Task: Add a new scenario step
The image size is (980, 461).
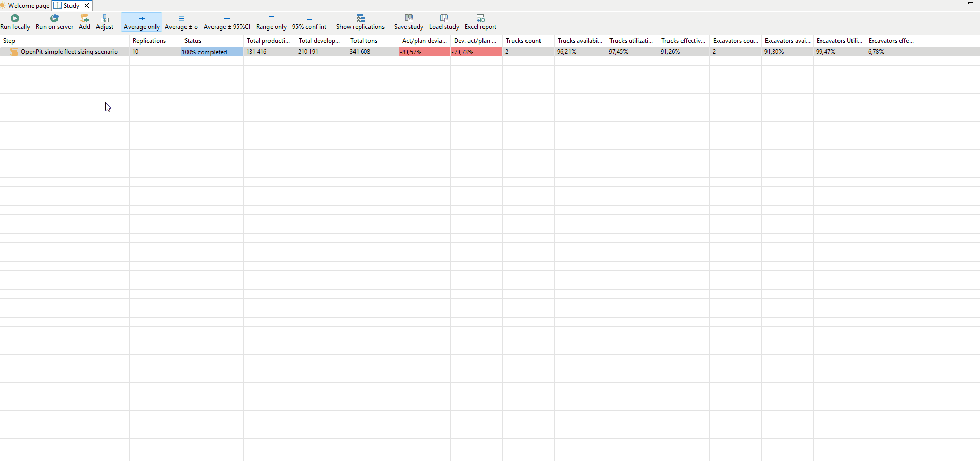Action: coord(84,22)
